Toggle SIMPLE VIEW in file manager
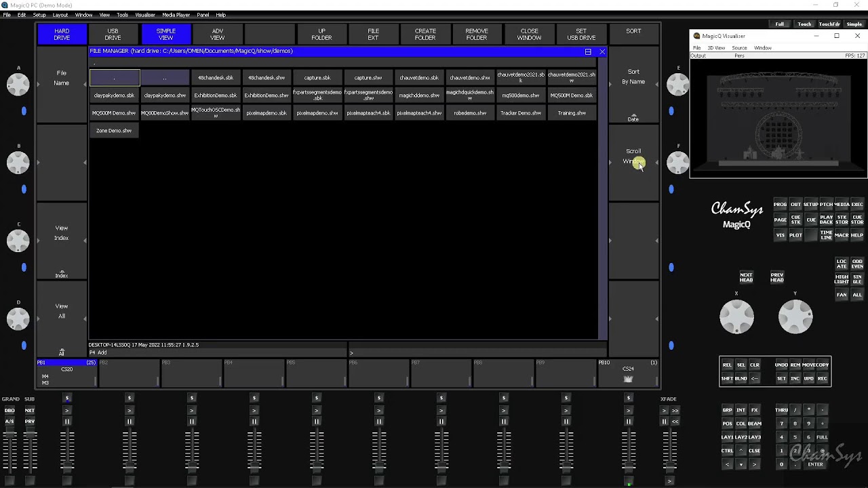 (x=165, y=34)
